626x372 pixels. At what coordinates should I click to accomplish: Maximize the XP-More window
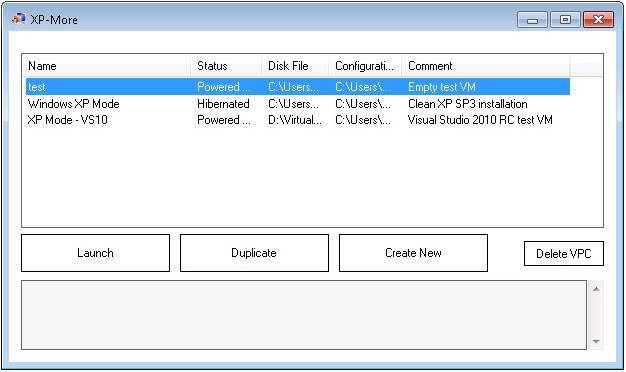tap(565, 20)
